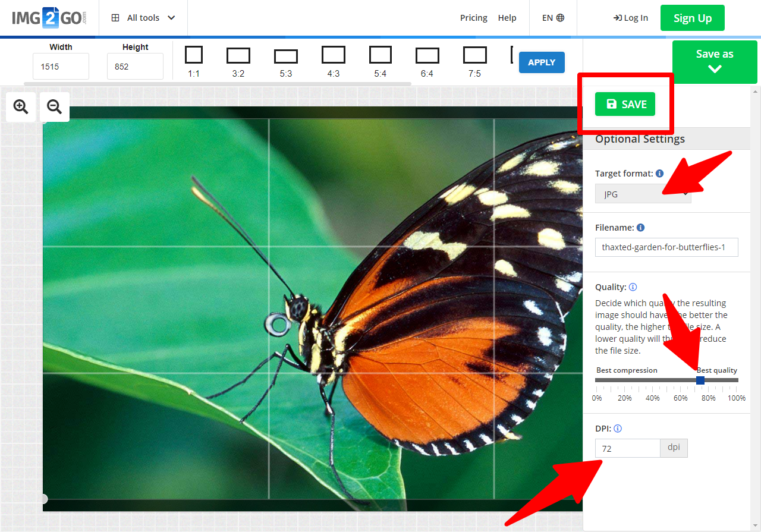The height and width of the screenshot is (532, 761).
Task: Go to the Pricing page
Action: (473, 18)
